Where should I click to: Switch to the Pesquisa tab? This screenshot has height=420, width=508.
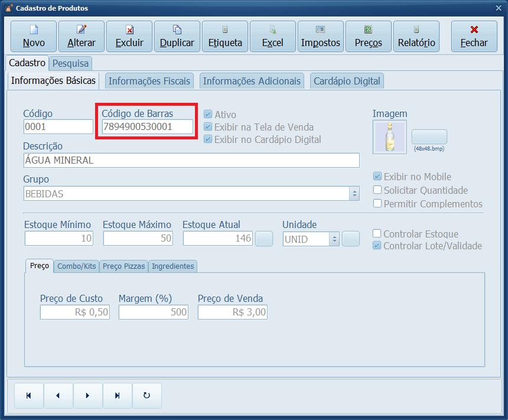click(70, 63)
